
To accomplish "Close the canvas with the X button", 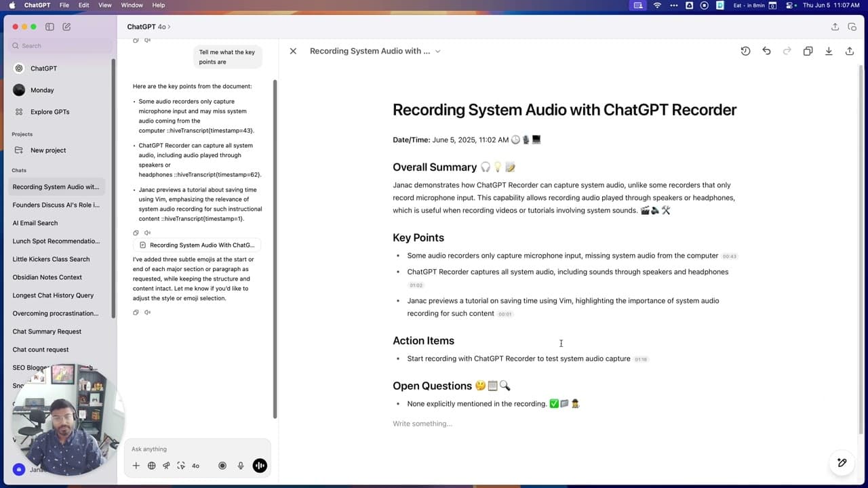I will pyautogui.click(x=293, y=51).
